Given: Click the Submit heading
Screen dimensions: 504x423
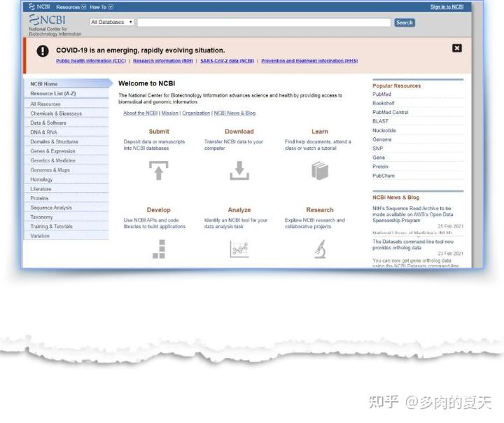Looking at the screenshot, I should tap(159, 132).
